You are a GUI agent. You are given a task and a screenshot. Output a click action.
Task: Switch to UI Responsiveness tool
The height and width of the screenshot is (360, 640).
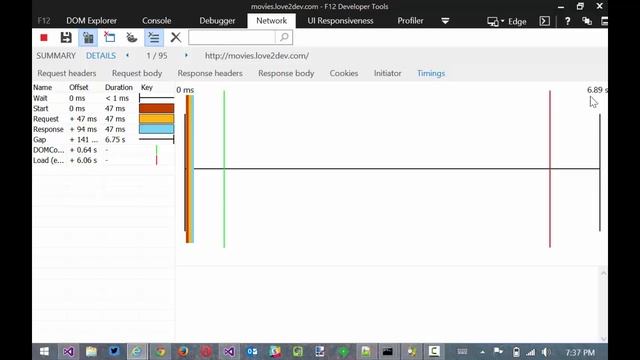[340, 21]
